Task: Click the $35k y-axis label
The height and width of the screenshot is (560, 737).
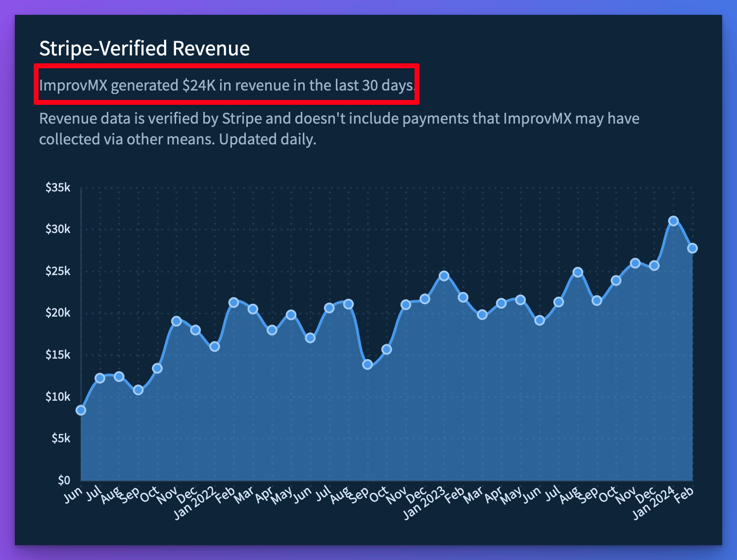Action: pyautogui.click(x=58, y=187)
